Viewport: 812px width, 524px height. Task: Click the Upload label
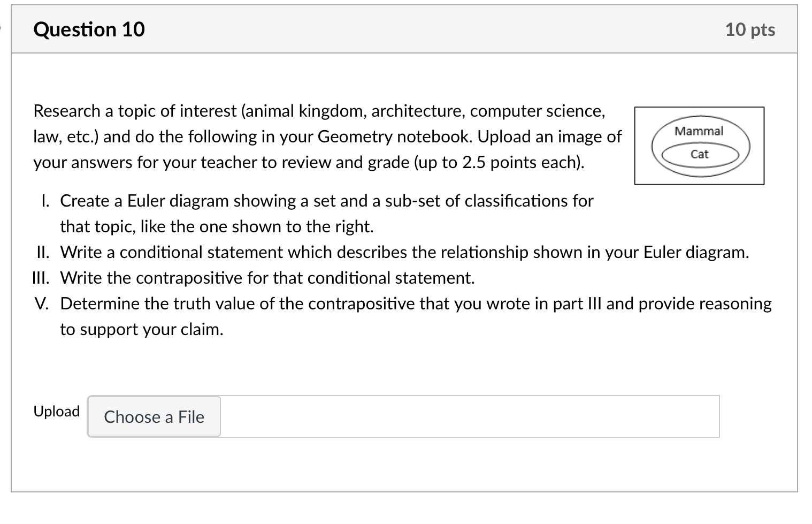click(x=57, y=411)
